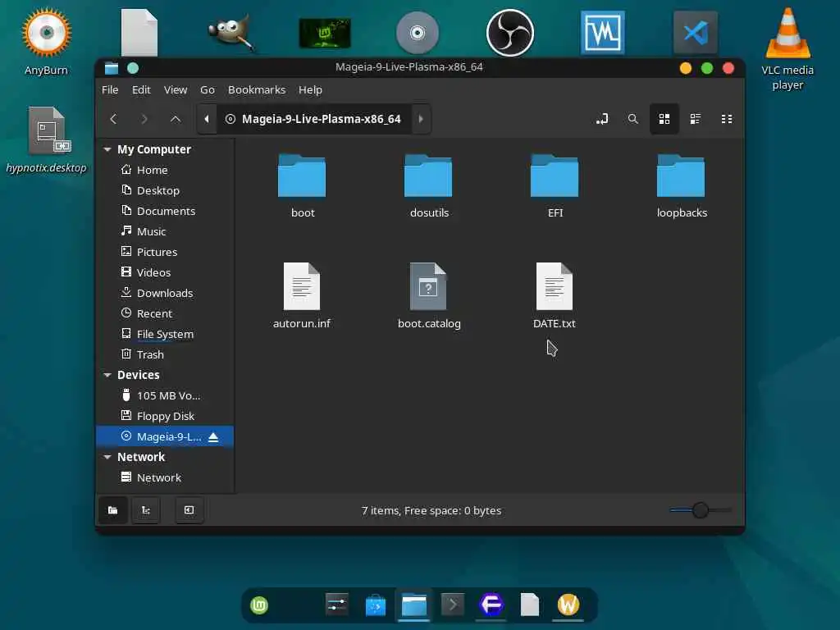Viewport: 840px width, 630px height.
Task: Collapse the My Computer section
Action: point(107,149)
